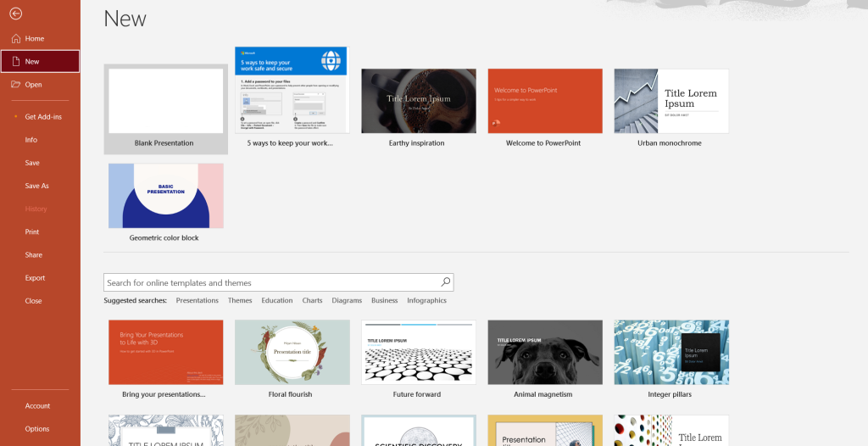The image size is (868, 446).
Task: Click the Urban monochrome caption
Action: [670, 143]
